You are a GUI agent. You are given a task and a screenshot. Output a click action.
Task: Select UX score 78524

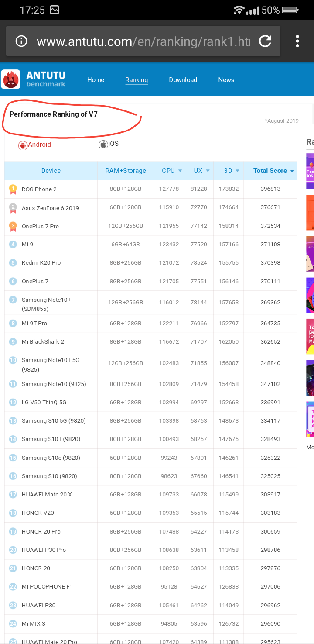tap(199, 263)
